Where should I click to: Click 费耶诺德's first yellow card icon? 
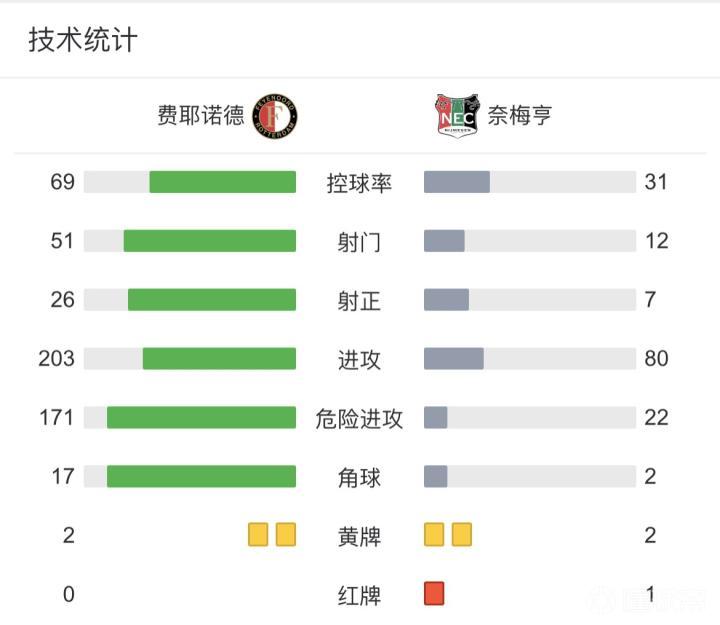click(259, 535)
